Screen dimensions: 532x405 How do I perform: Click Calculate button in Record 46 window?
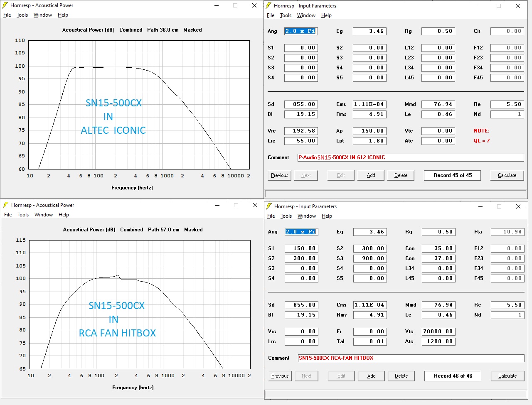click(x=507, y=376)
